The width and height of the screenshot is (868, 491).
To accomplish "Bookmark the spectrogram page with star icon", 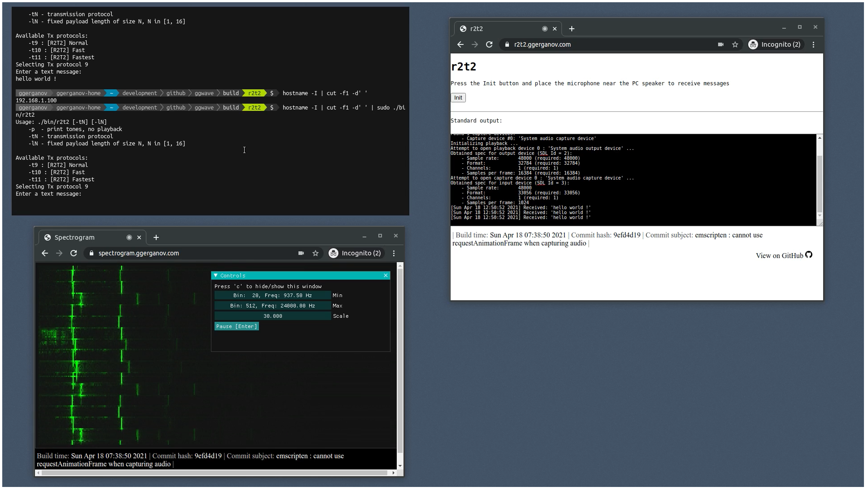I will 316,253.
